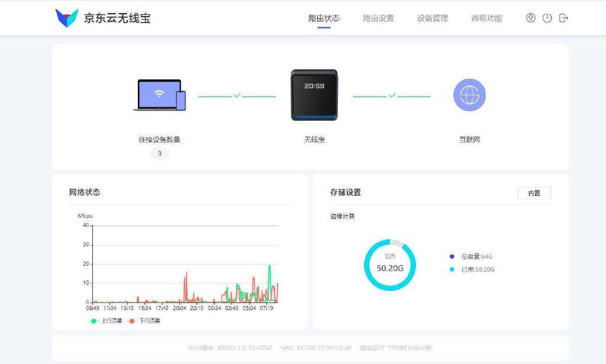
Task: Click the uptime text in the footer
Action: click(x=396, y=348)
